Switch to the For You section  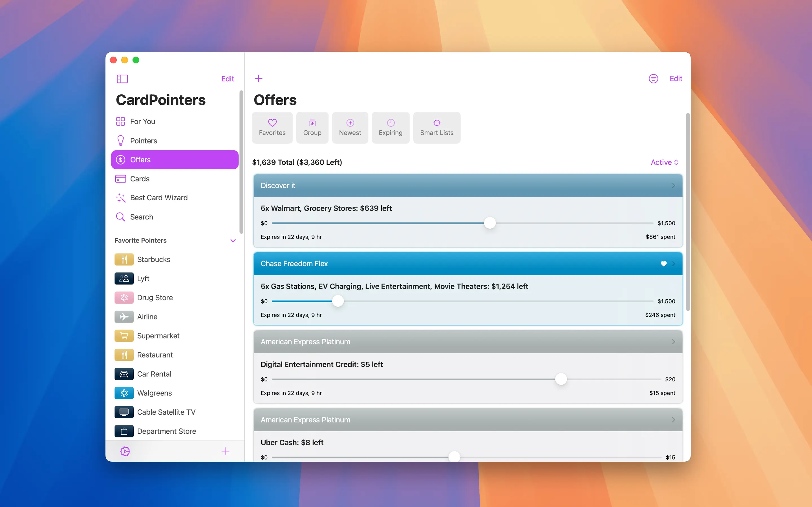(142, 121)
